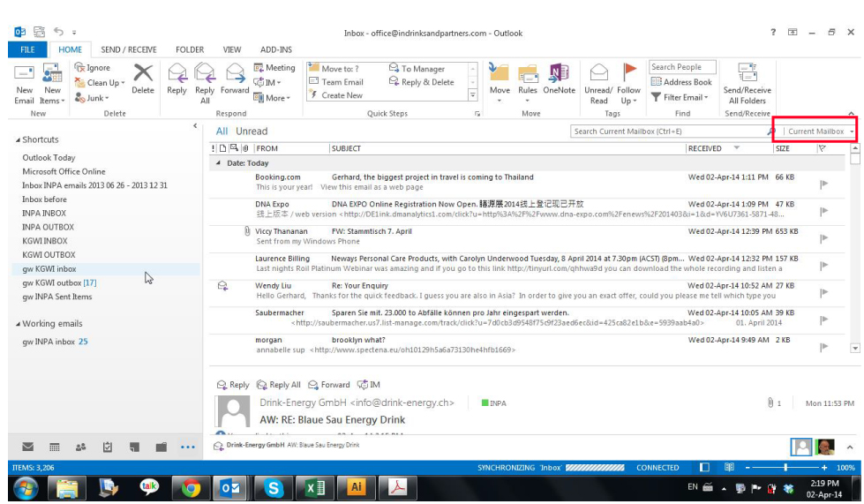Click IM in the reading pane
This screenshot has width=864, height=504.
pos(369,385)
